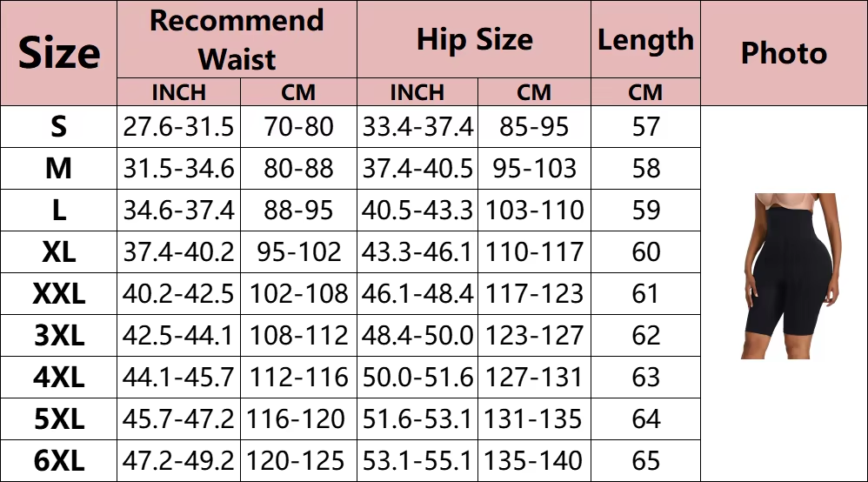Pick the XXL size row label
The image size is (868, 482).
point(58,294)
